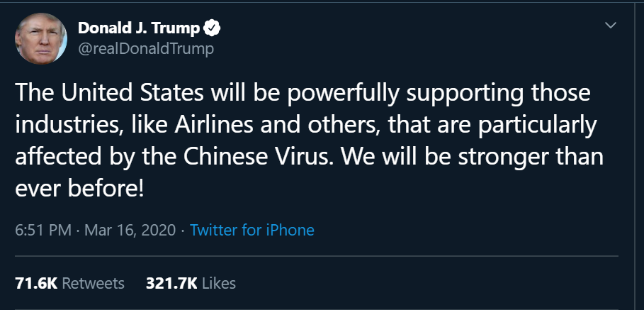The image size is (644, 310).
Task: Open the Donald J. Trump display name
Action: pyautogui.click(x=139, y=28)
